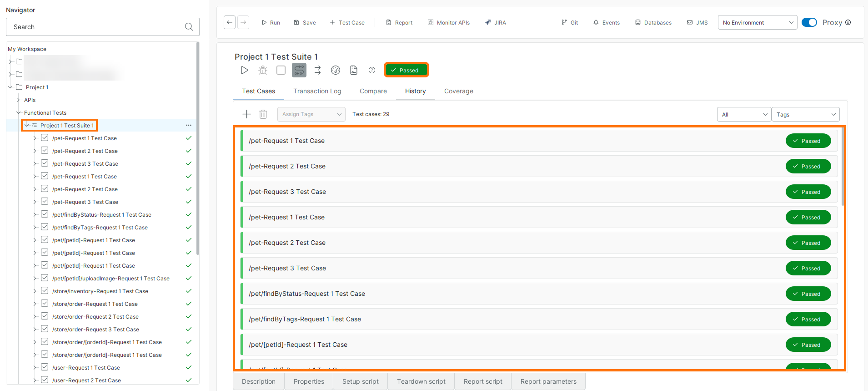Image resolution: width=868 pixels, height=391 pixels.
Task: Uncheck /store/inventory-Request 1 Test Case checkbox
Action: coord(45,291)
